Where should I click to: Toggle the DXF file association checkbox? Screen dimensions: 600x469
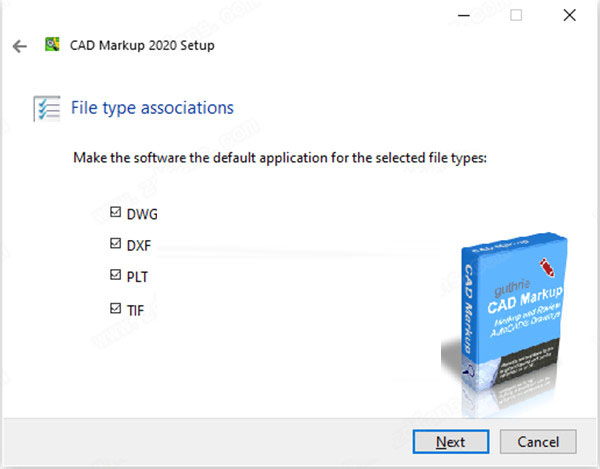(115, 243)
